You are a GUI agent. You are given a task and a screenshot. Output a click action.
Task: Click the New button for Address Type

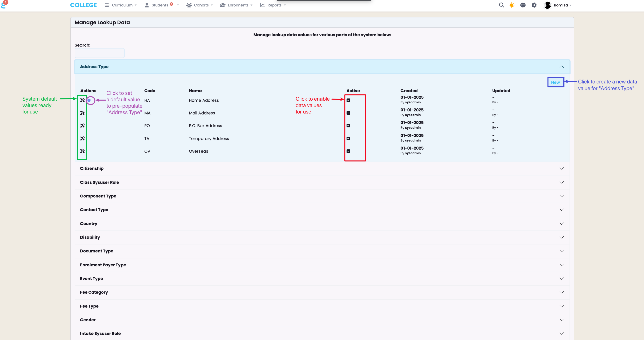coord(555,82)
